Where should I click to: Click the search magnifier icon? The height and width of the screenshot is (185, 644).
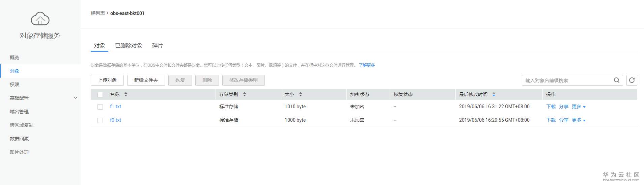(617, 80)
